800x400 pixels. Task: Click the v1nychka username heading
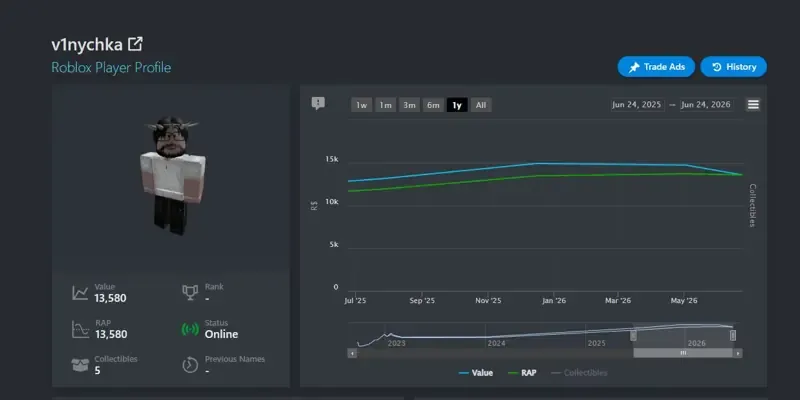(87, 45)
